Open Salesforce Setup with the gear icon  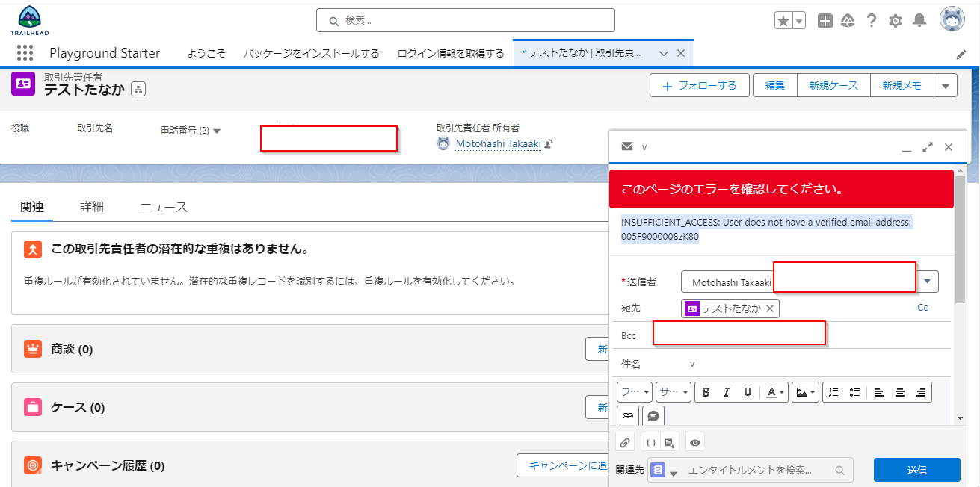point(895,21)
